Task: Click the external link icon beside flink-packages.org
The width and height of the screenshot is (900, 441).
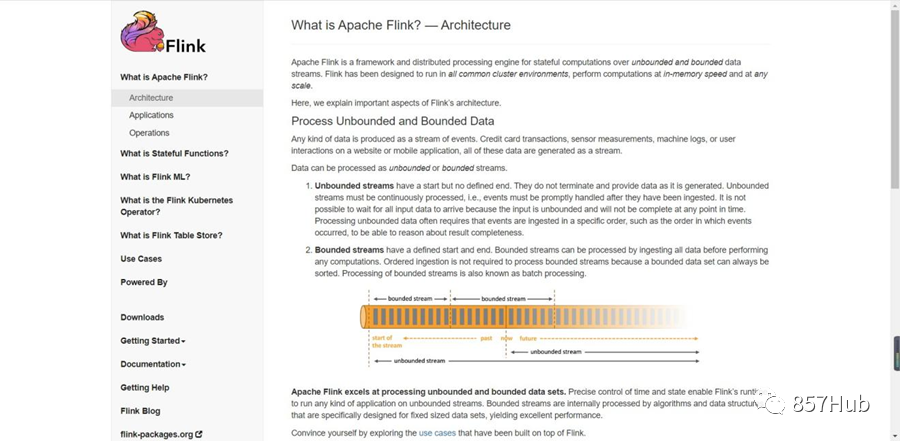Action: 199,435
